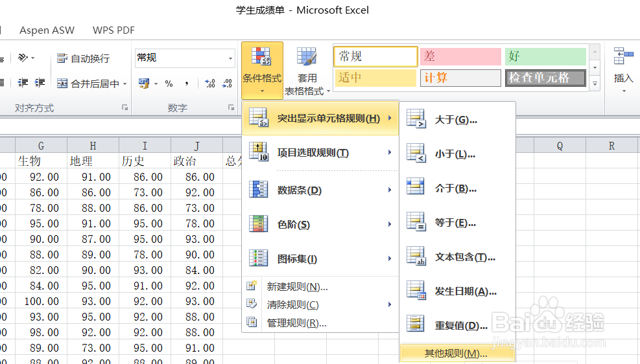Select column I header

pos(145,146)
